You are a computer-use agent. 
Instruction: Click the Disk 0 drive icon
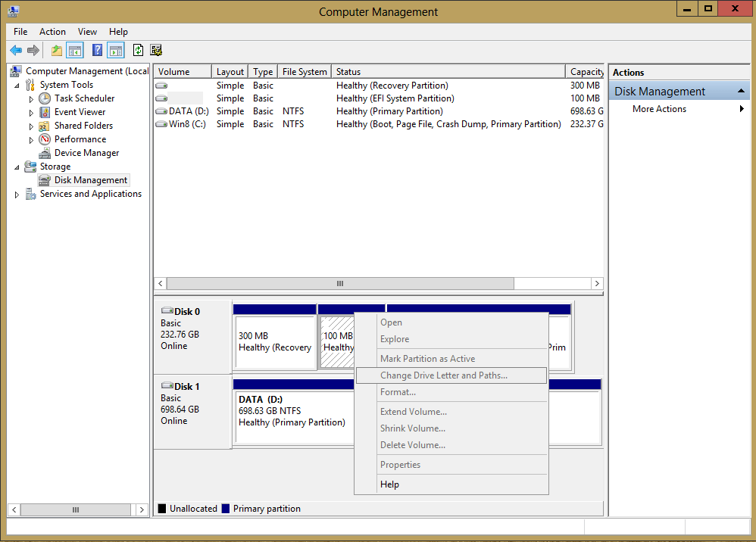[x=167, y=311]
